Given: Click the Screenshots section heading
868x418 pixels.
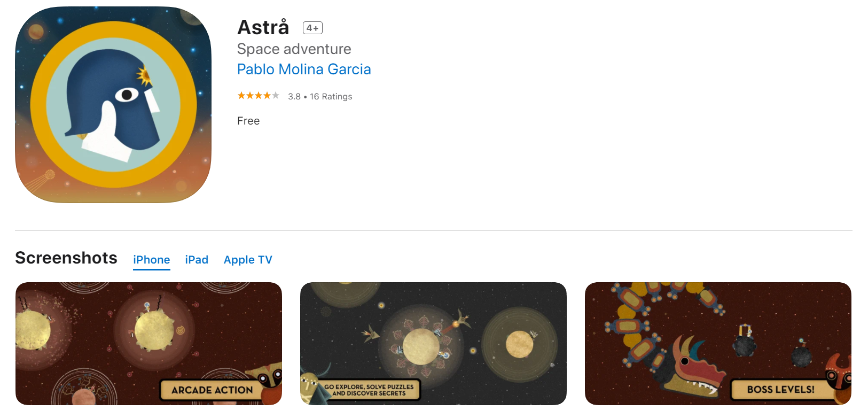Looking at the screenshot, I should (x=66, y=258).
